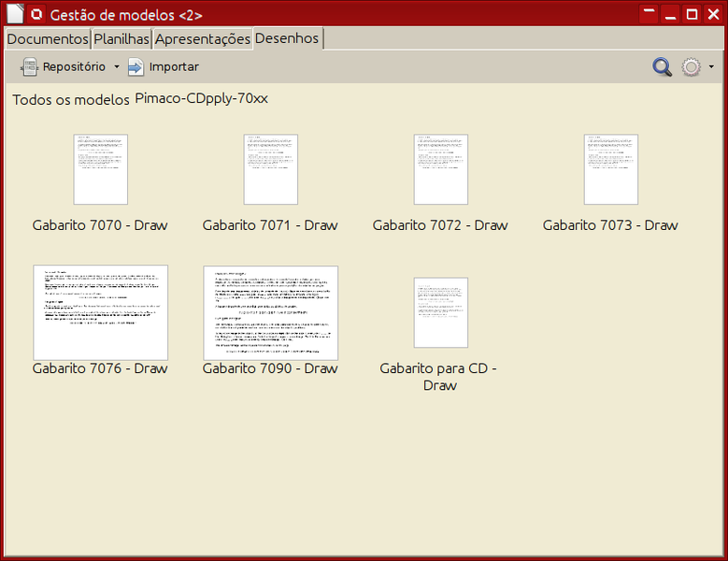Click the settings gear icon
728x561 pixels.
coord(691,67)
